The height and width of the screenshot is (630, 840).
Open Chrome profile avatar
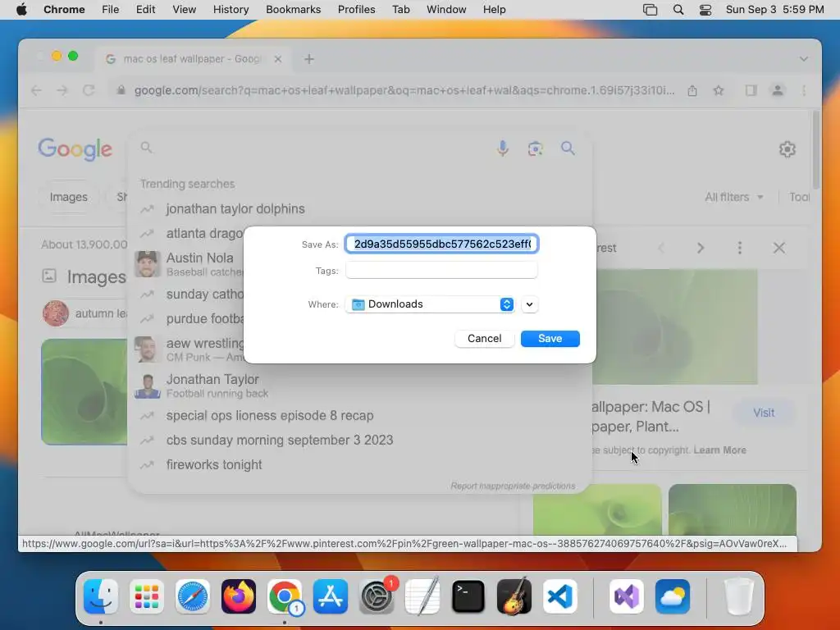click(778, 90)
